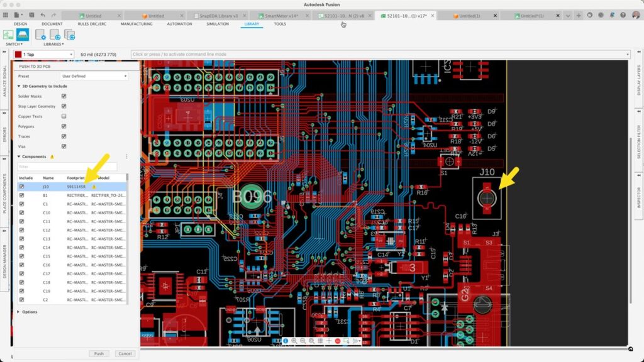644x362 pixels.
Task: Expand the Options section
Action: 18,312
